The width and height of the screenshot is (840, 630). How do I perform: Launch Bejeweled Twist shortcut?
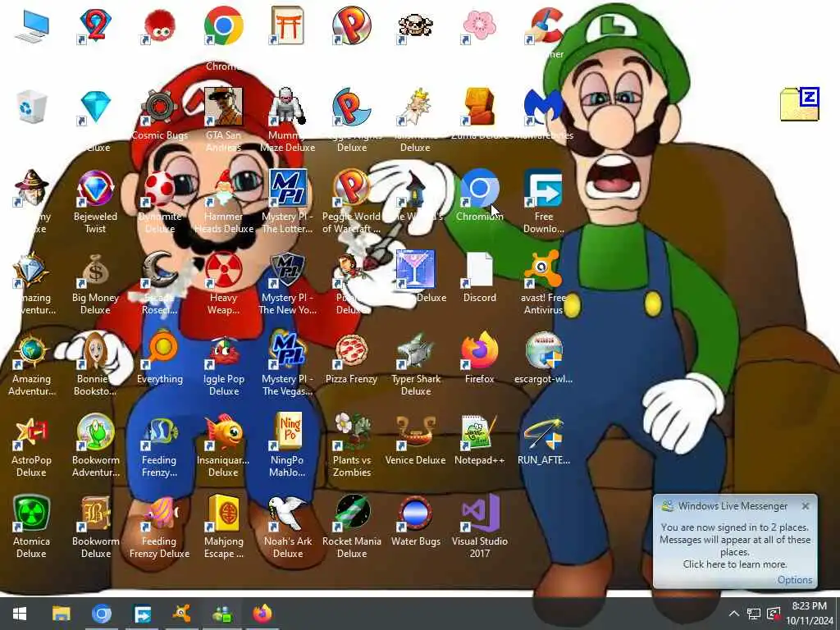(x=95, y=188)
